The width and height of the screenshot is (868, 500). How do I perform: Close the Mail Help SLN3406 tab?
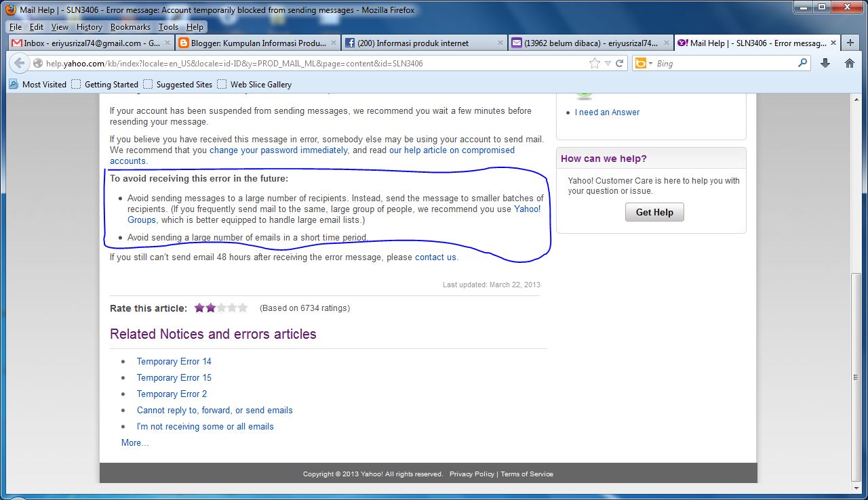[833, 43]
